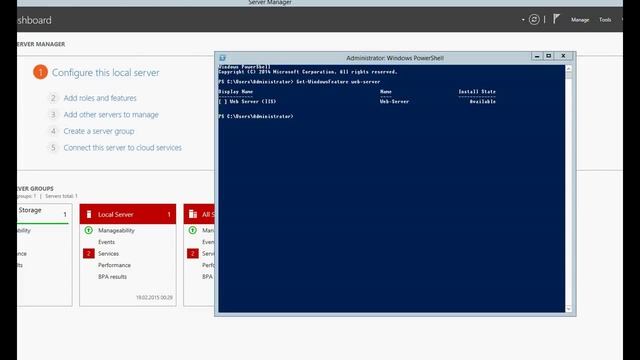Click Connect this server to cloud services
Image resolution: width=640 pixels, height=360 pixels.
click(x=122, y=148)
